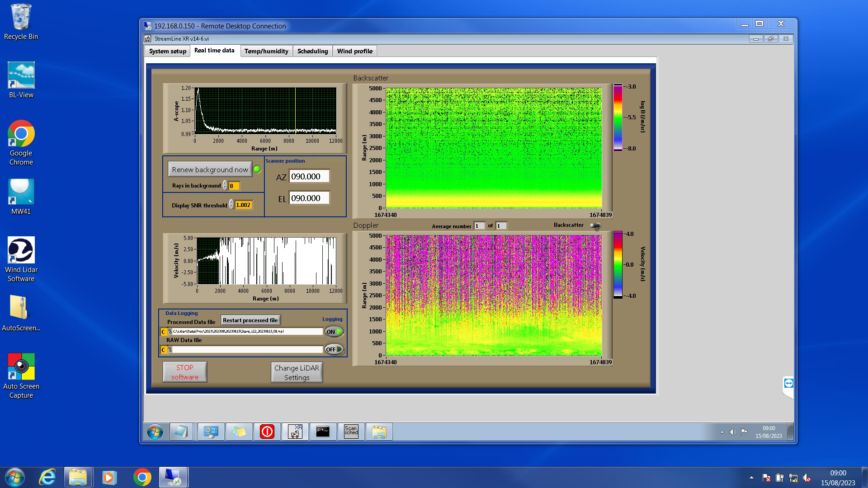Screen dimensions: 868x488
Task: Switch to Wind profile tab
Action: (x=354, y=51)
